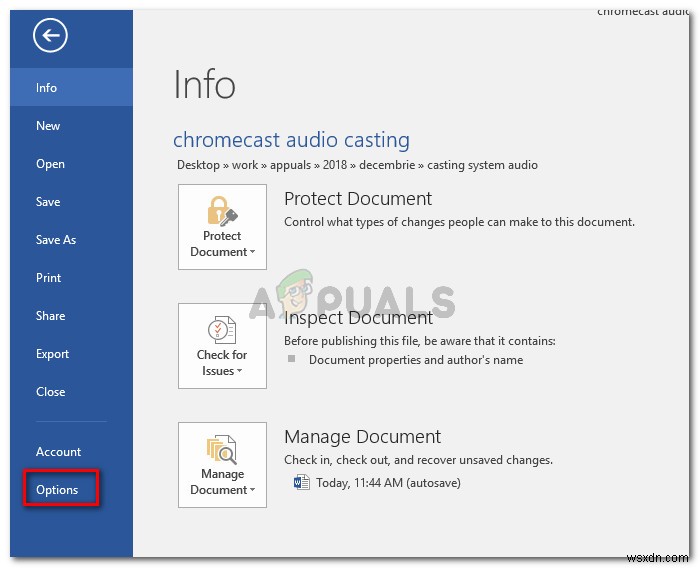Expand the Check for Issues dropdown arrow
This screenshot has height=568, width=700.
click(240, 371)
